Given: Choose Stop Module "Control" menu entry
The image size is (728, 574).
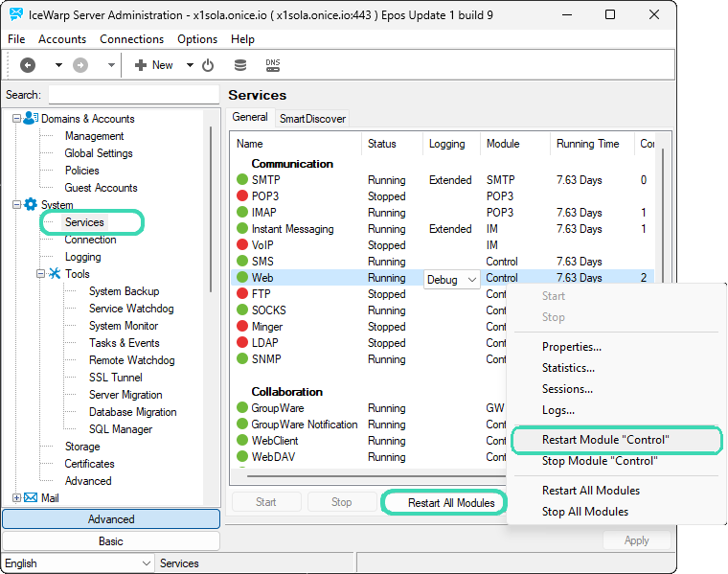Looking at the screenshot, I should point(617,461).
